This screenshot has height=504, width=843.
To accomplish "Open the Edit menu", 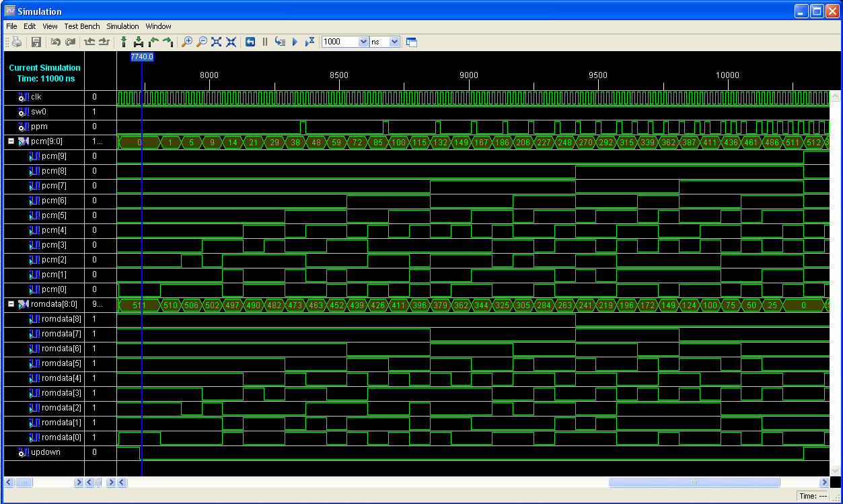I will [x=30, y=26].
